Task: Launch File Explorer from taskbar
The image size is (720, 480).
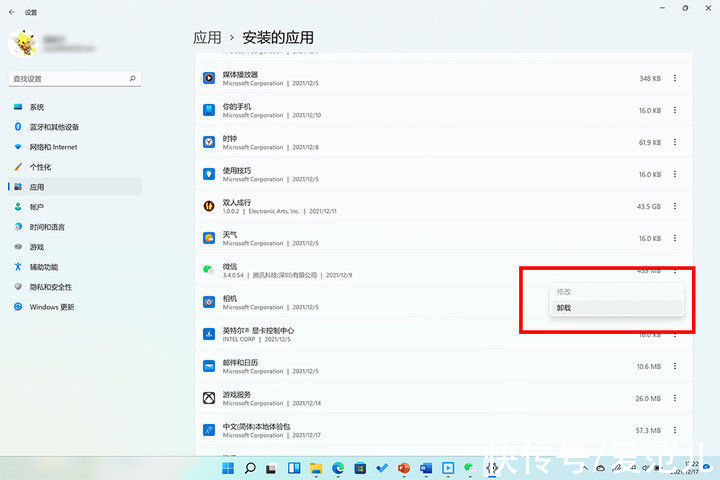Action: [316, 469]
